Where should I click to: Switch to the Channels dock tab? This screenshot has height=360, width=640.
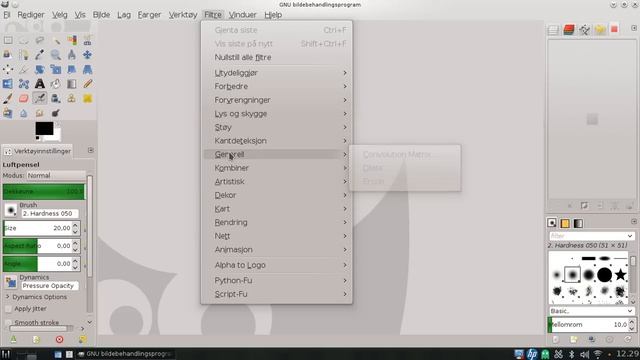(569, 29)
